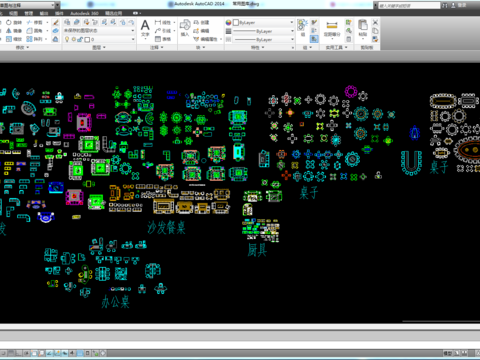Click the search keyword input box
The width and height of the screenshot is (480, 360).
(x=409, y=5)
